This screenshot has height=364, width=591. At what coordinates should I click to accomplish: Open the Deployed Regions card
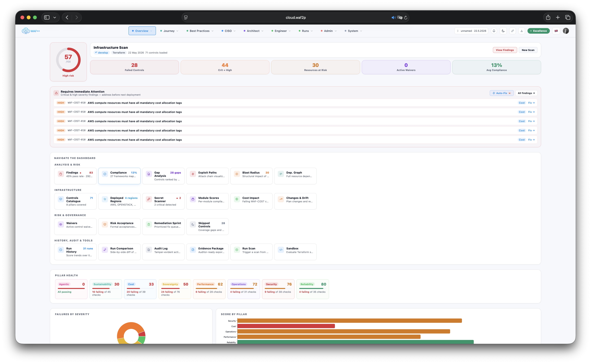click(119, 201)
